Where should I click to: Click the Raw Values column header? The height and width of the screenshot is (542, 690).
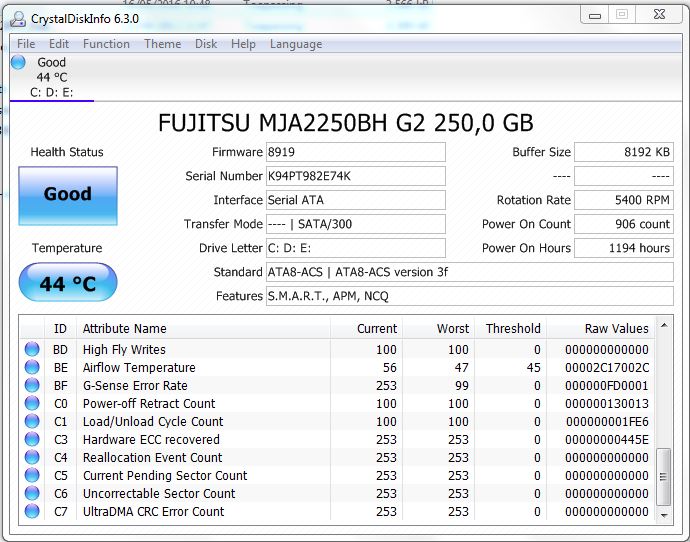pos(601,328)
